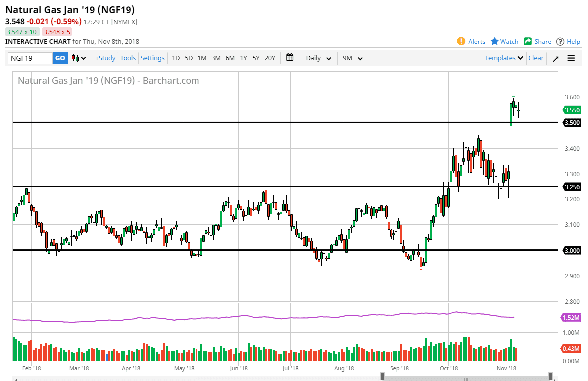Open the +Study menu

[x=105, y=58]
